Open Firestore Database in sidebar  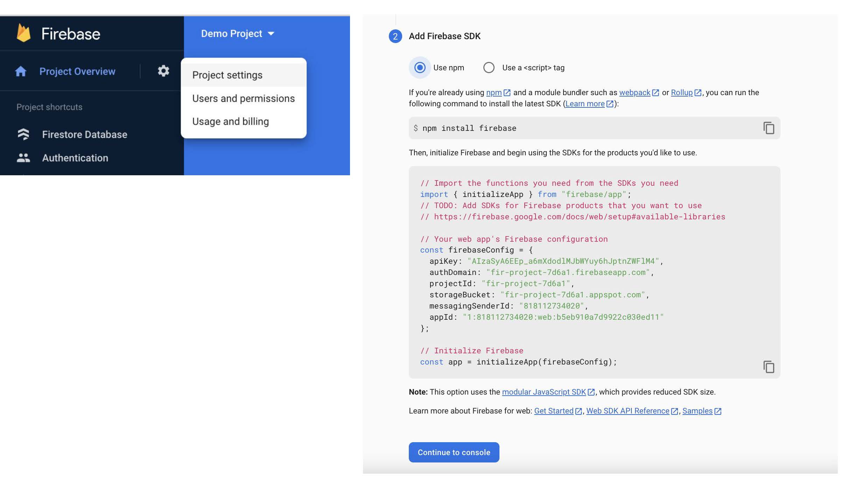[85, 134]
